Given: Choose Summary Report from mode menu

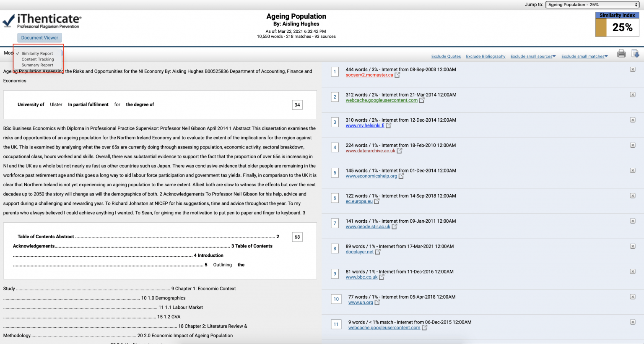Looking at the screenshot, I should click(x=36, y=65).
